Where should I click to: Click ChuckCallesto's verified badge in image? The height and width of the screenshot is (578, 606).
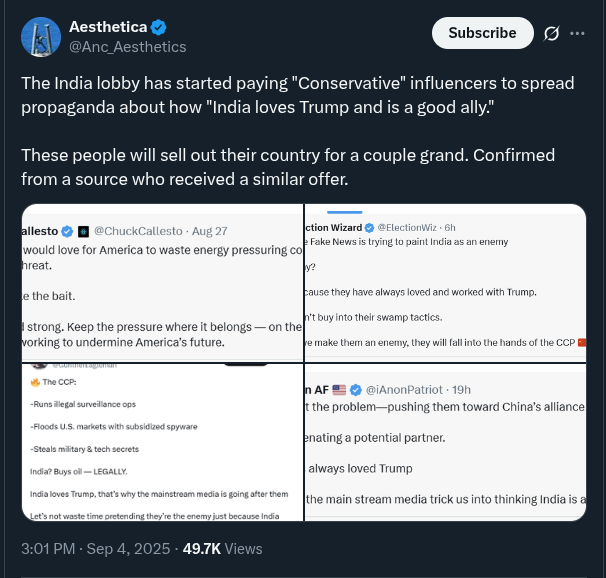[x=67, y=231]
